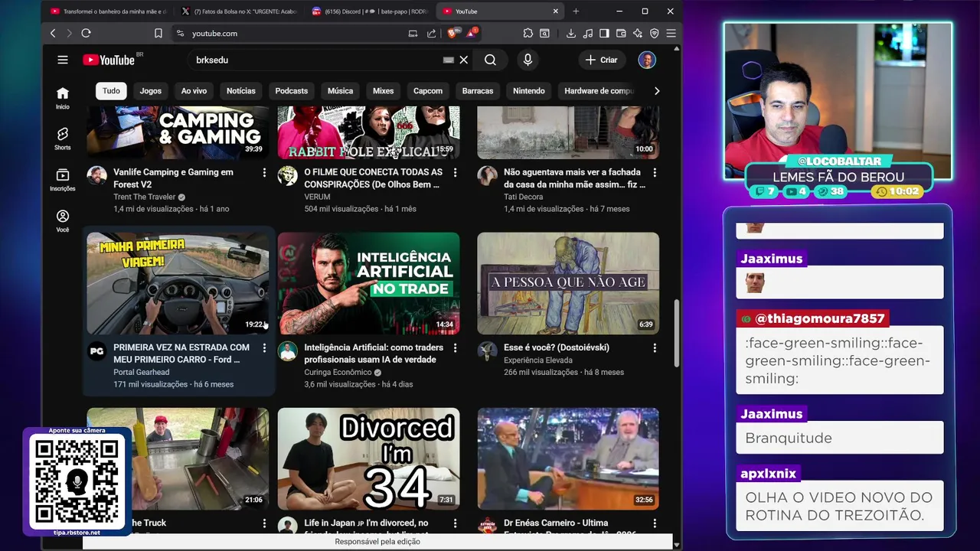Open the browser hamburger menu
This screenshot has height=551, width=980.
671,34
